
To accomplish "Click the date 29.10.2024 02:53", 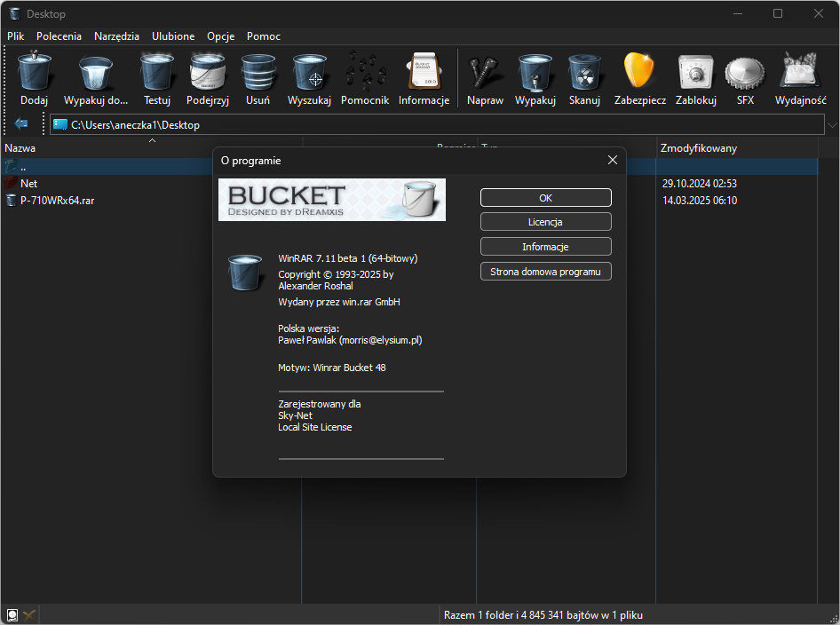I will pos(699,183).
